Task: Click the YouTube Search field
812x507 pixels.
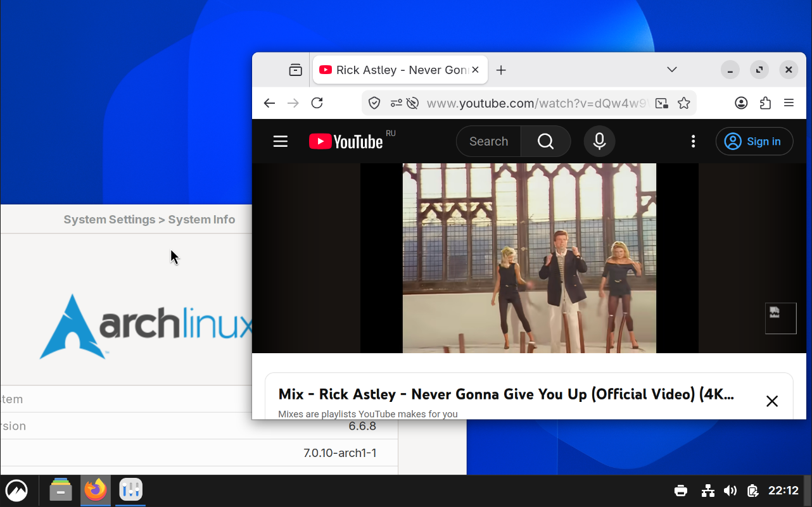Action: [x=489, y=141]
